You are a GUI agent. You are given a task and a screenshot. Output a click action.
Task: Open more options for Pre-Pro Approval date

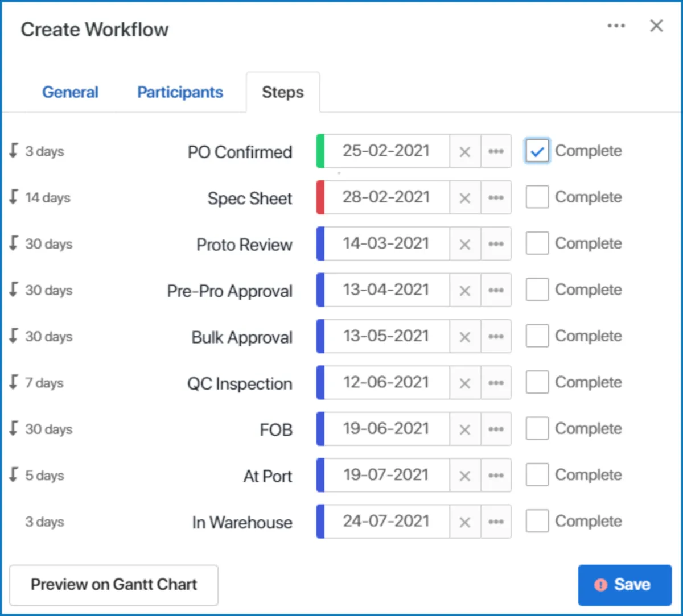(x=496, y=290)
